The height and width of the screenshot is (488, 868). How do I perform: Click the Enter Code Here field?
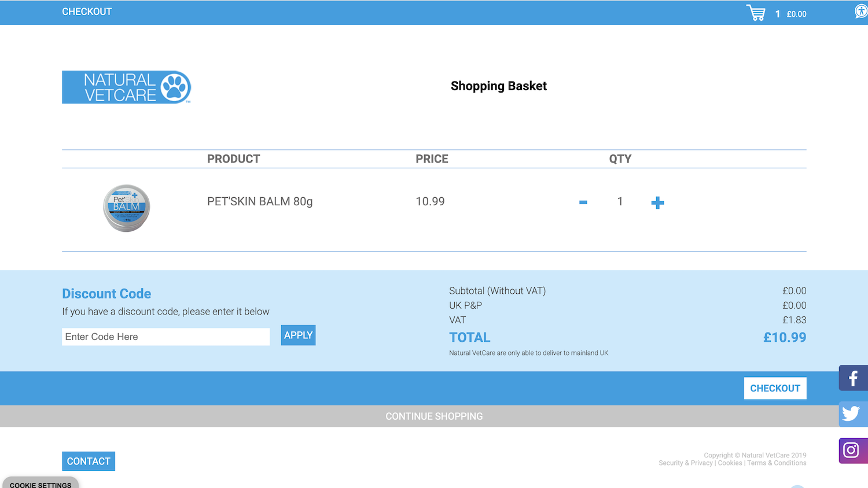coord(165,337)
